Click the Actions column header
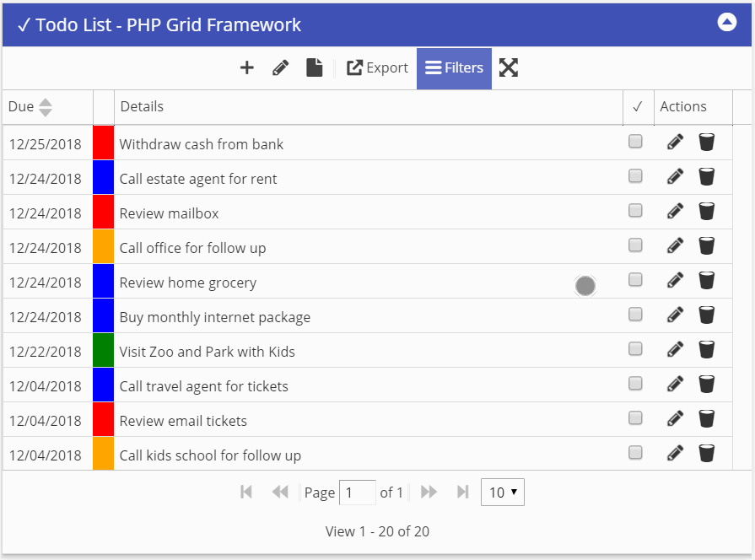 (x=682, y=107)
